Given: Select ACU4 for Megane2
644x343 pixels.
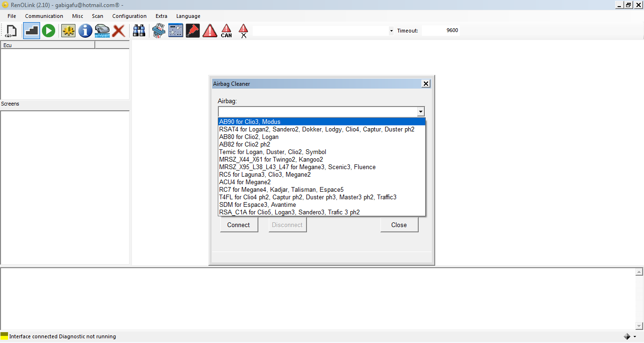Looking at the screenshot, I should (322, 182).
